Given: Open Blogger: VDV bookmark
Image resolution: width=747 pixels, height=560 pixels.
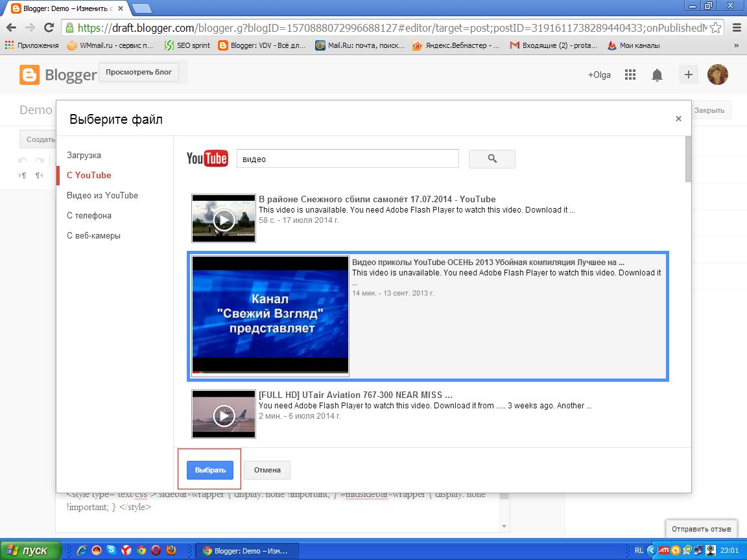Looking at the screenshot, I should (261, 46).
